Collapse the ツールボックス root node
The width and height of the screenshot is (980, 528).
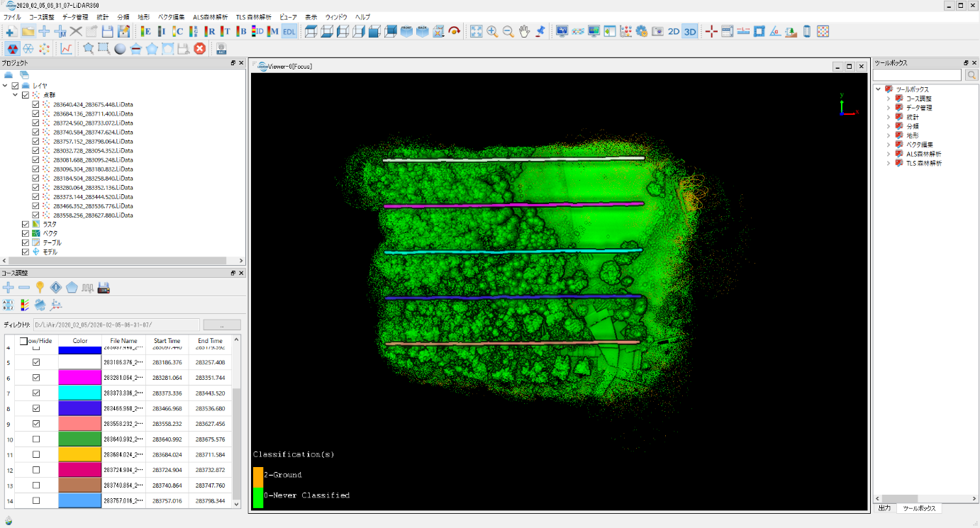click(879, 89)
